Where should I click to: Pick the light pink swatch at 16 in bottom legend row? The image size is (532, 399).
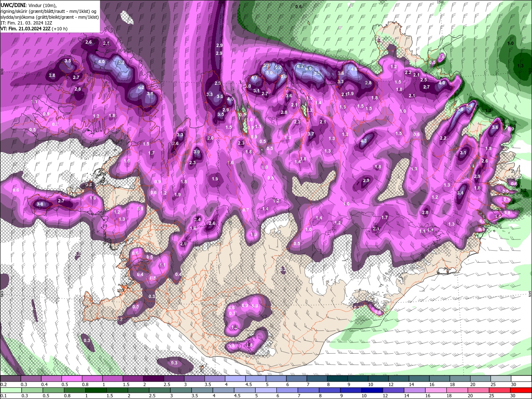point(436,390)
